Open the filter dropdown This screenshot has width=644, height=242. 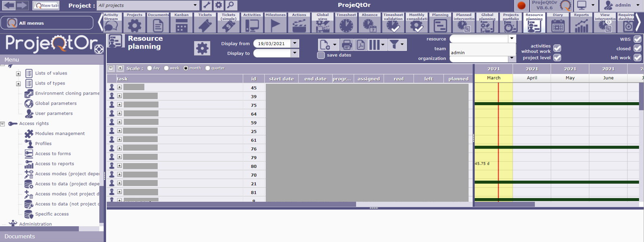397,45
